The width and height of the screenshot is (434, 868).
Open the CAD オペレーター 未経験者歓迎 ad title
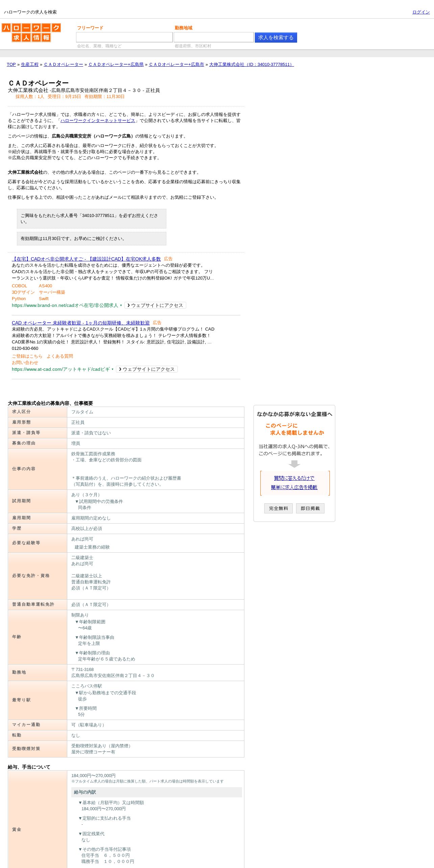pos(80,323)
